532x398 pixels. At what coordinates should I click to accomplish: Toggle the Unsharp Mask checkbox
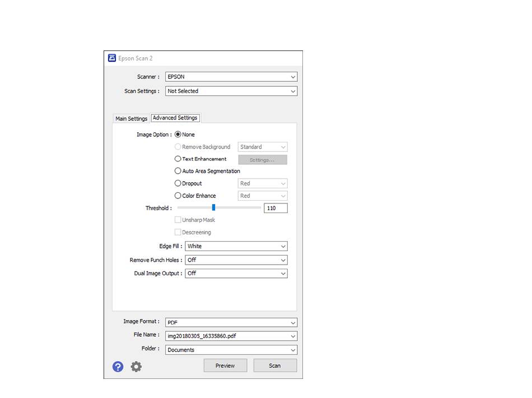178,220
